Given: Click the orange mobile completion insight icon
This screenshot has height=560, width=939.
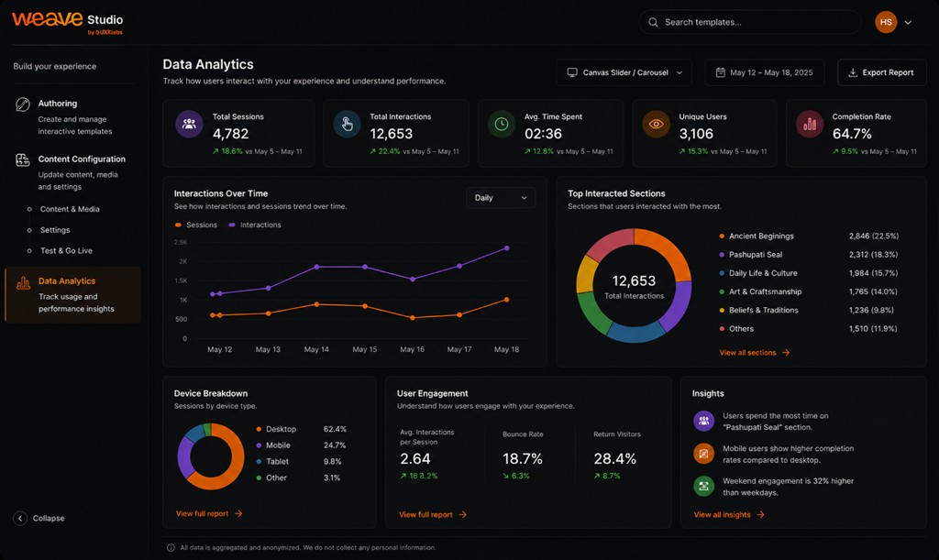Looking at the screenshot, I should tap(703, 454).
